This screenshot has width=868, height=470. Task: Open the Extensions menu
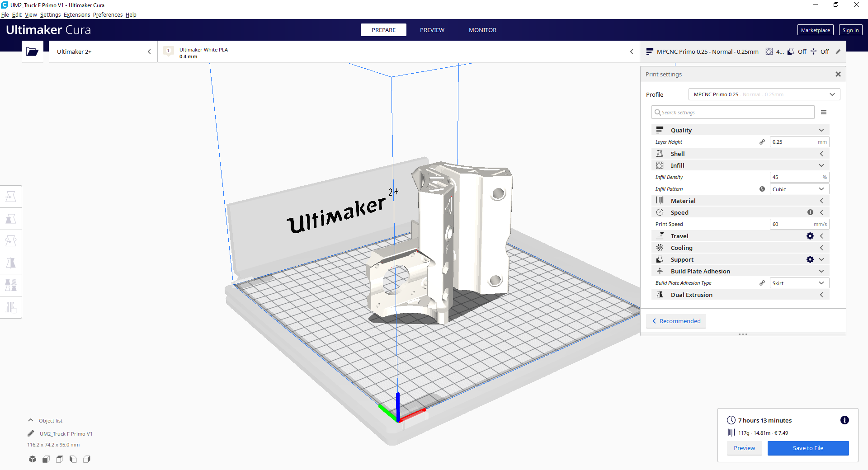point(77,14)
